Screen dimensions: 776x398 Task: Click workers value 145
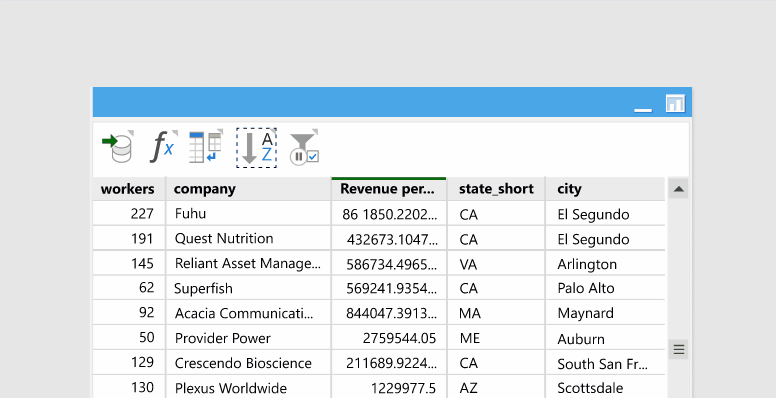tap(142, 263)
